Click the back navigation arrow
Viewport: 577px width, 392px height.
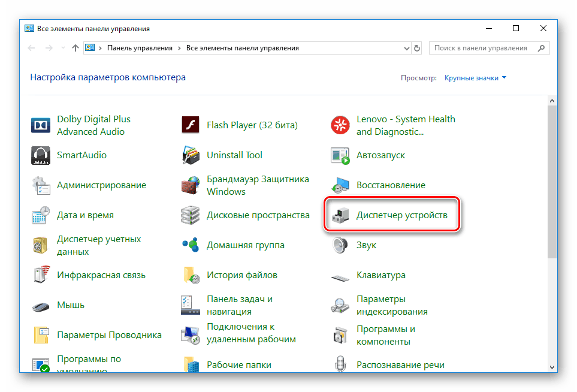[x=31, y=47]
